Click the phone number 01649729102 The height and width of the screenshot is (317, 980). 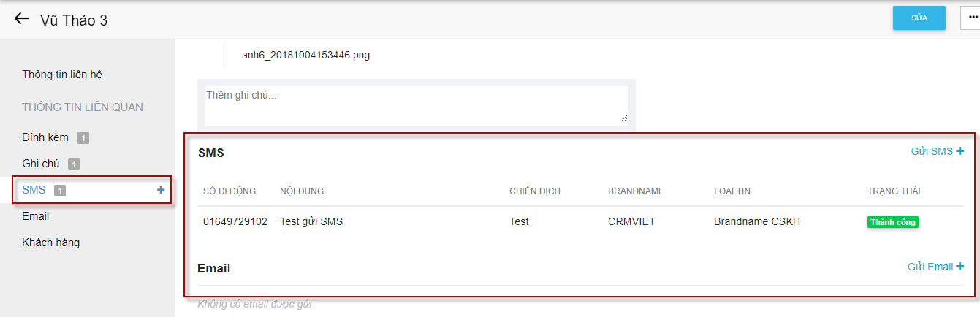pyautogui.click(x=235, y=221)
